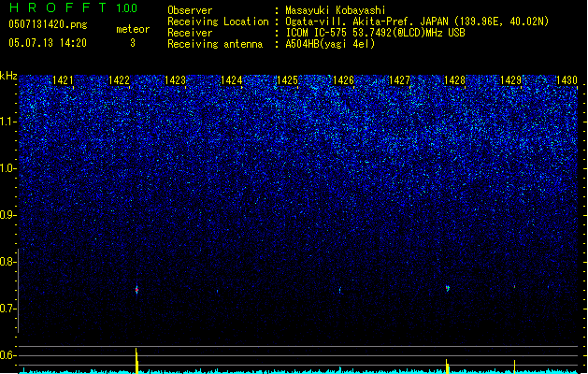Click the tallest yellow intensity spike after 1422
The image size is (588, 374).
click(x=136, y=361)
